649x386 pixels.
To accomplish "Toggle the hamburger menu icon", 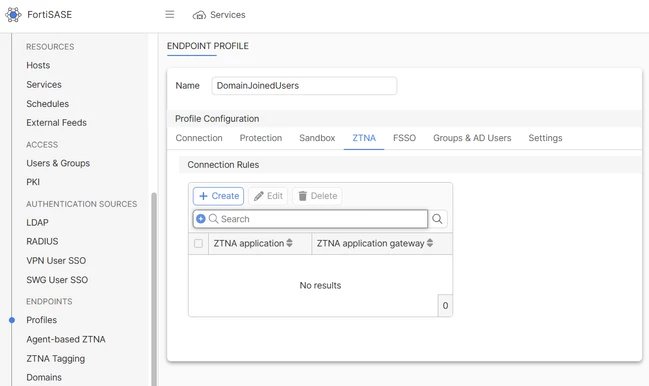I will click(170, 14).
